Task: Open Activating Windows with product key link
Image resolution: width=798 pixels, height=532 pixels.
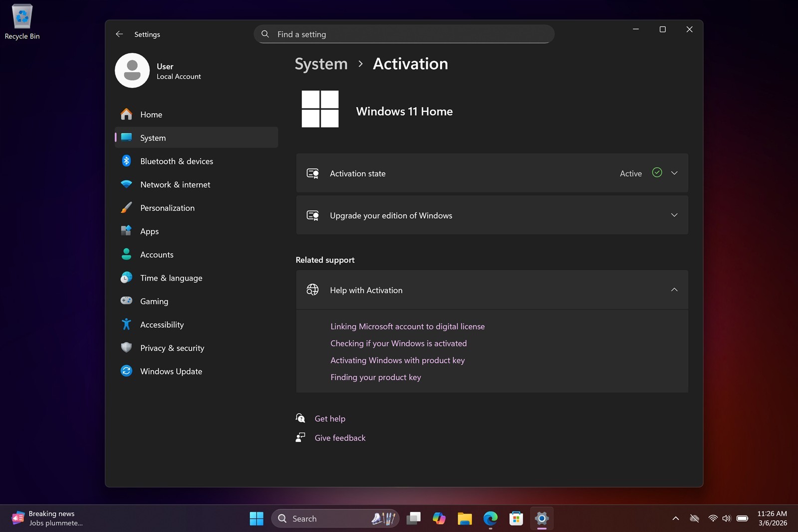Action: pos(397,360)
